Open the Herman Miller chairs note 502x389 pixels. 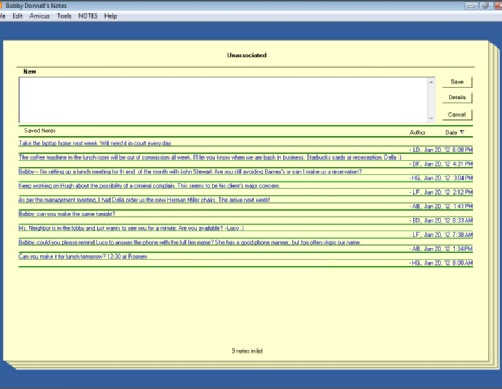coord(144,200)
